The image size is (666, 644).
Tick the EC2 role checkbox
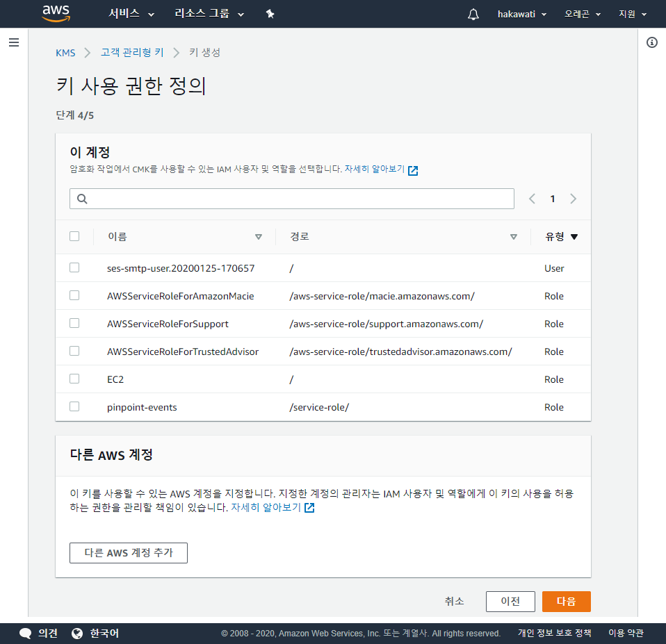pyautogui.click(x=74, y=379)
